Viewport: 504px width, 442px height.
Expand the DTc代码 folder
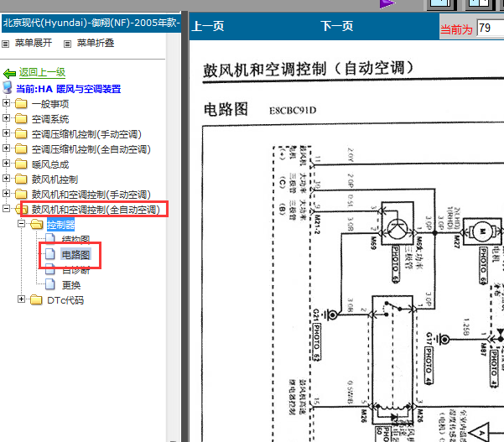click(21, 299)
